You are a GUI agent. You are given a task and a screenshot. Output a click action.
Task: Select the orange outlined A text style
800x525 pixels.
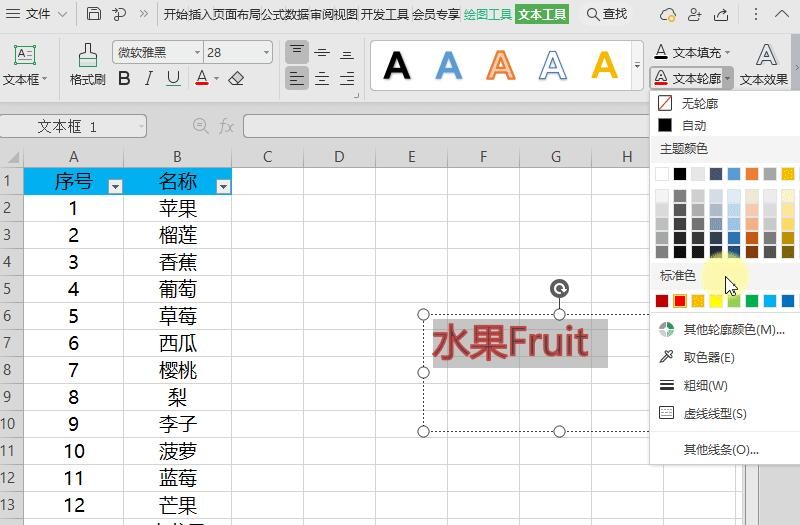pos(500,65)
